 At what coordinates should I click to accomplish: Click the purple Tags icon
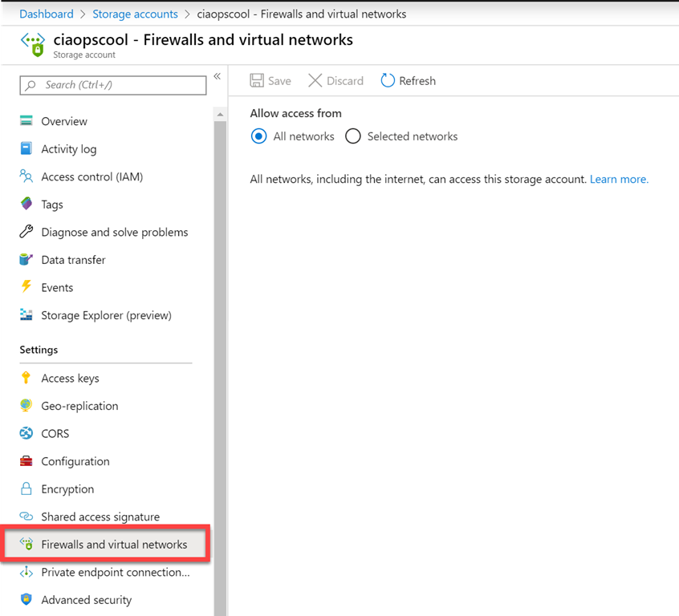click(x=26, y=205)
